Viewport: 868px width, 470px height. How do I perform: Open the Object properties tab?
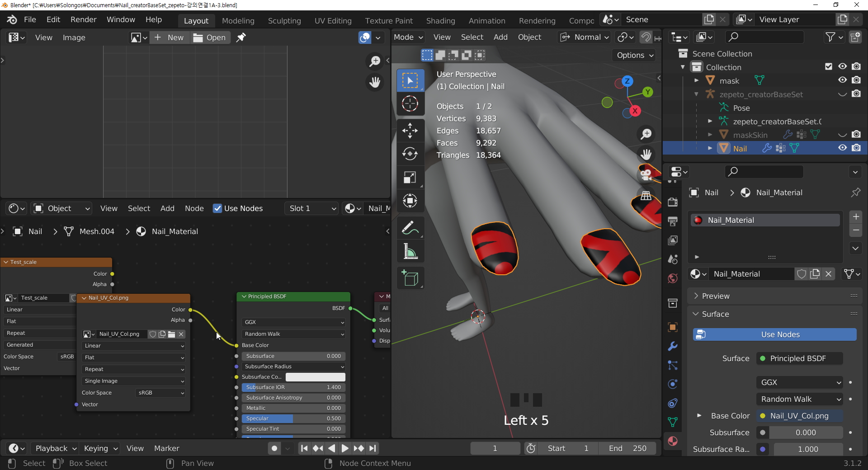click(x=673, y=327)
